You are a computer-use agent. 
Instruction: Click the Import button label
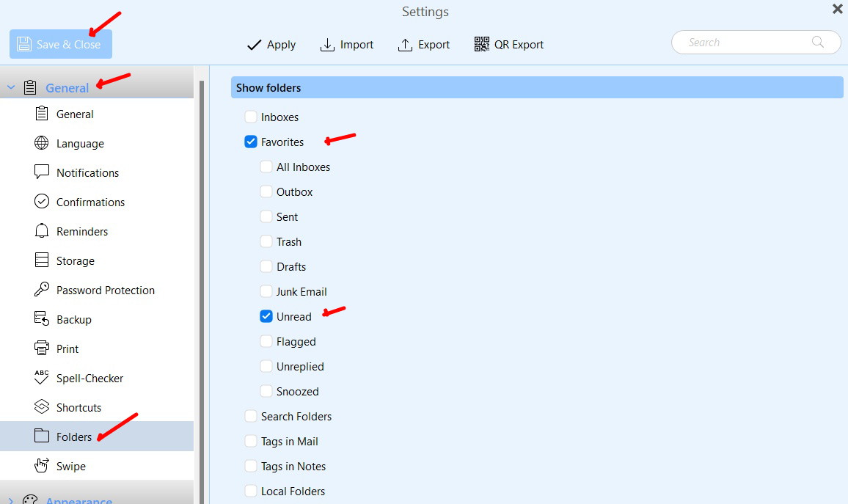357,44
